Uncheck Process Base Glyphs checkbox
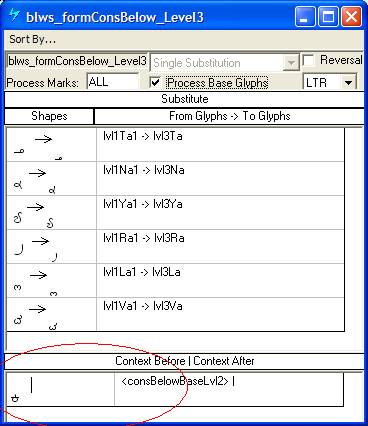This screenshot has height=426, width=368. tap(155, 82)
